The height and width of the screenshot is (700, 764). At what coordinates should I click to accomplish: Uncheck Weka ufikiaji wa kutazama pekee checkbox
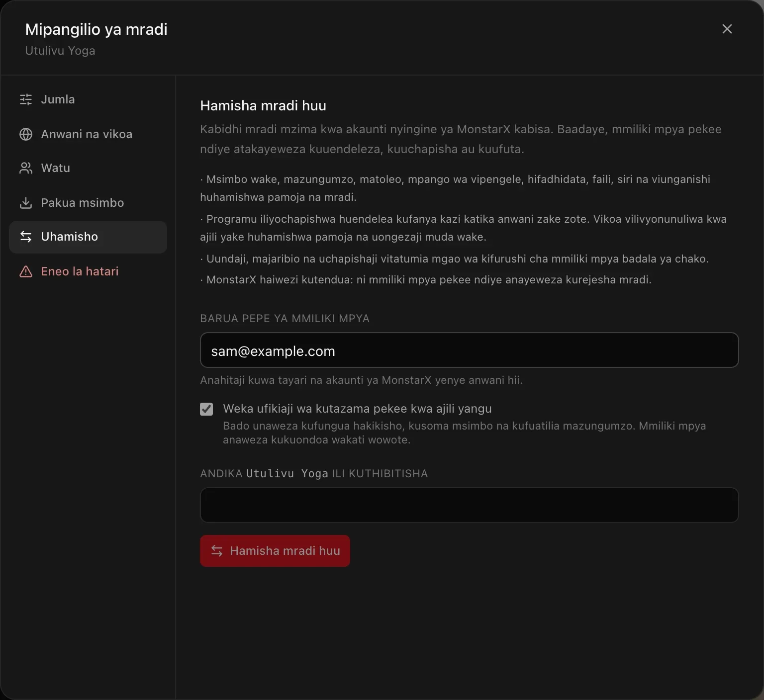click(206, 409)
